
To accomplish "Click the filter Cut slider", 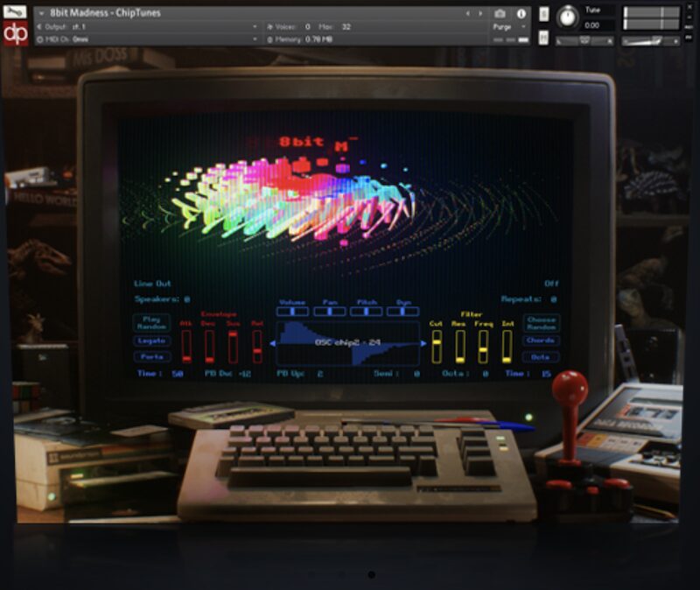I will [437, 347].
